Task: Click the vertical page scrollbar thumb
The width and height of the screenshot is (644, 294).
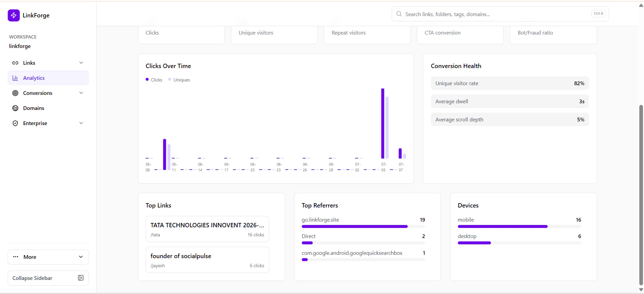Action: (x=641, y=195)
